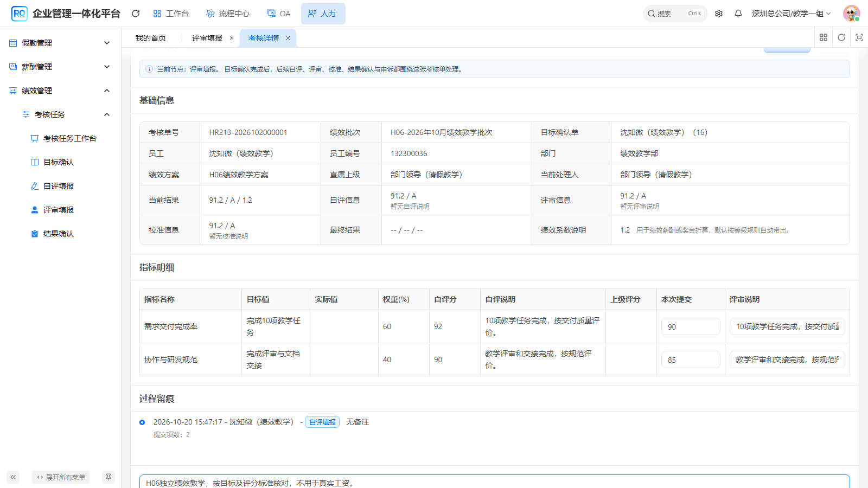
Task: Click the 自评填报 tag in 过程留痕
Action: (322, 422)
